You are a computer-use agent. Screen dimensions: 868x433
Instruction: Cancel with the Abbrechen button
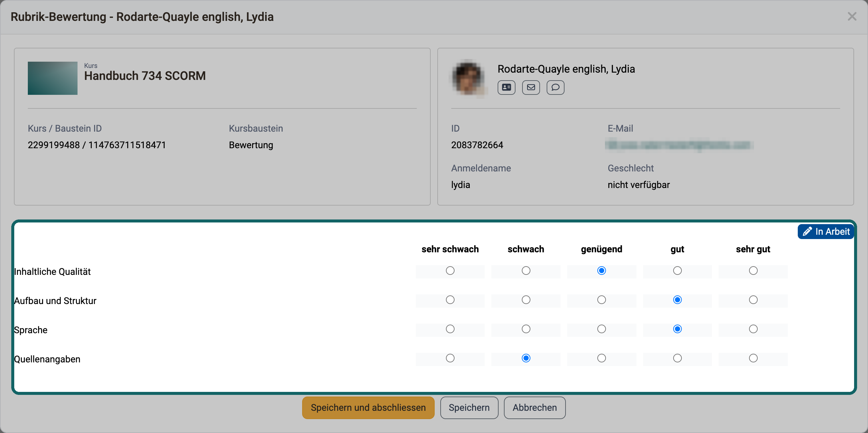point(535,408)
